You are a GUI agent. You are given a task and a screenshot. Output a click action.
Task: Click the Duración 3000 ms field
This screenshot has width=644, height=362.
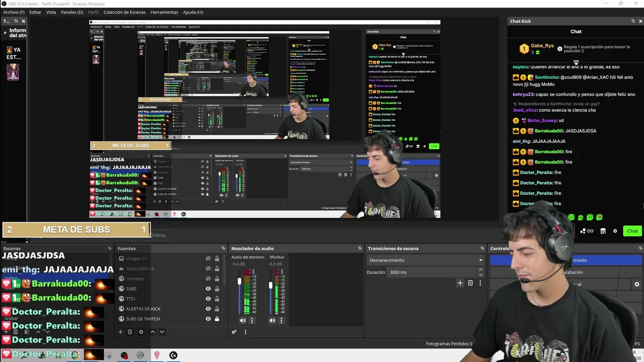431,273
